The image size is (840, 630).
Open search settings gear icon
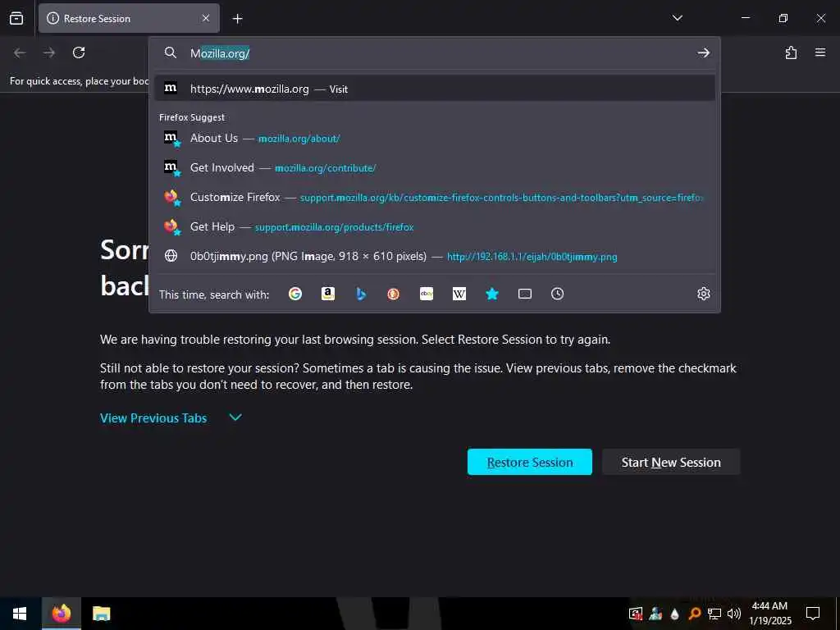pyautogui.click(x=703, y=294)
